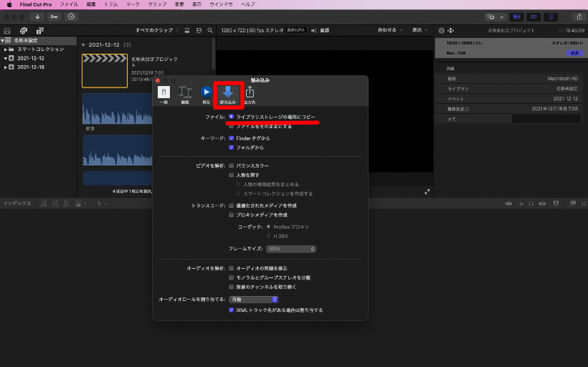Open General tab in preferences window

pos(164,95)
